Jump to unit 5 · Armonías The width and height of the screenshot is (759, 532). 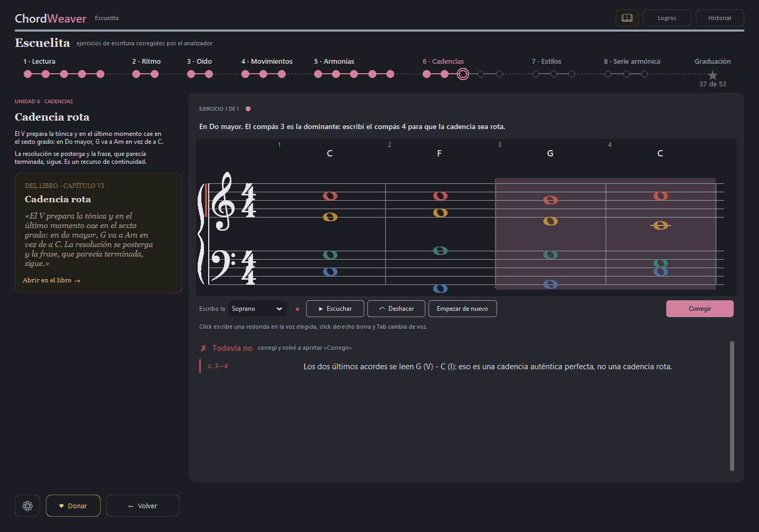[334, 62]
